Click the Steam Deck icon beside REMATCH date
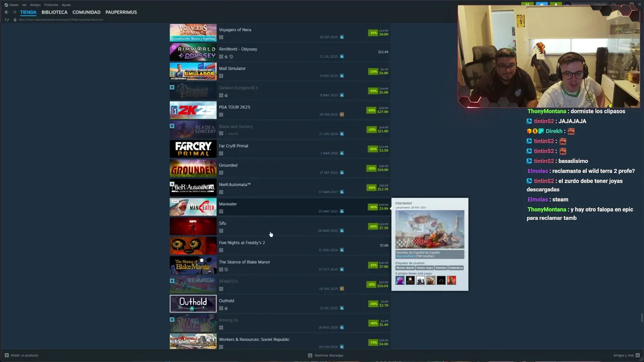644x362 pixels. pos(342,289)
